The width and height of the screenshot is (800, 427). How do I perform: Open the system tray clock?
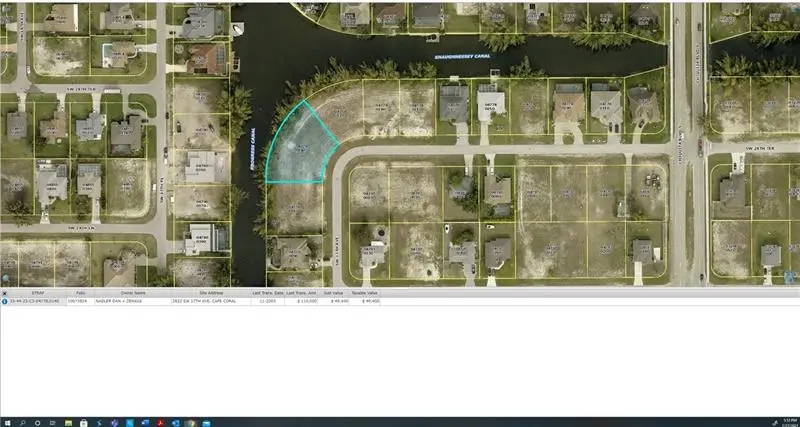[x=790, y=422]
